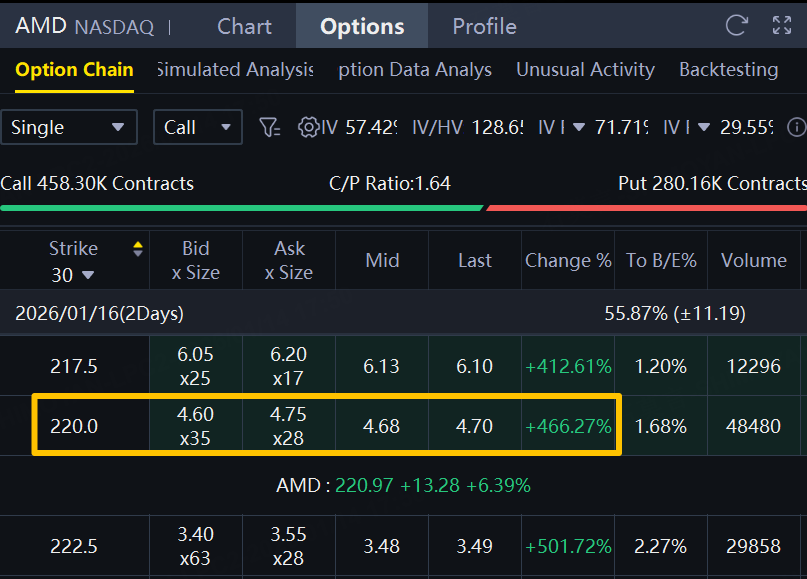Open the Profile tab

tap(484, 26)
